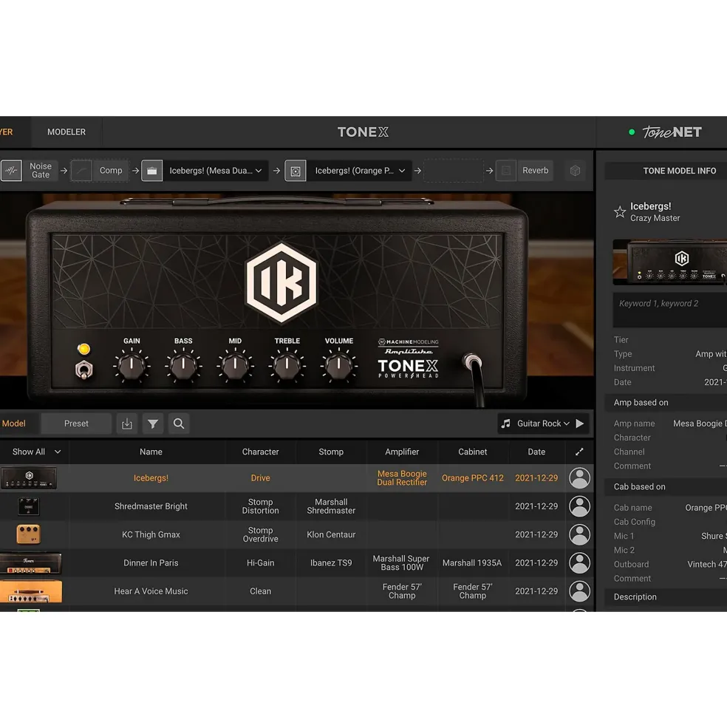Select the Preset tab

click(76, 423)
